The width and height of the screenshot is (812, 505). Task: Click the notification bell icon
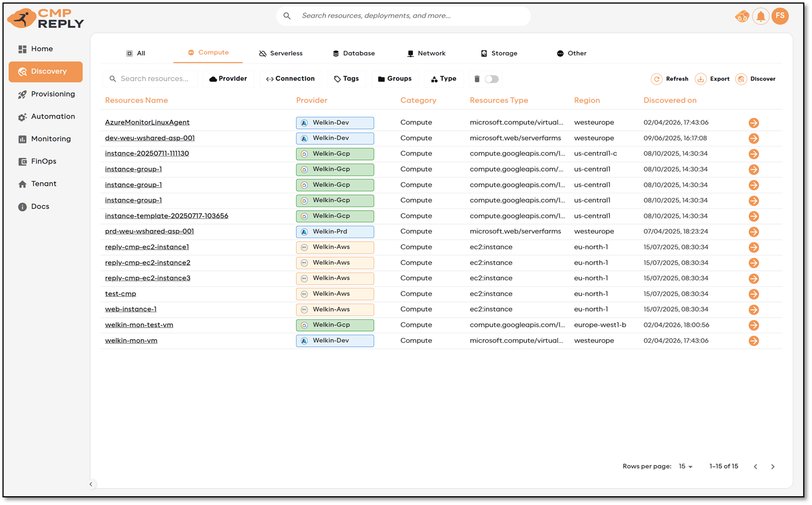761,16
